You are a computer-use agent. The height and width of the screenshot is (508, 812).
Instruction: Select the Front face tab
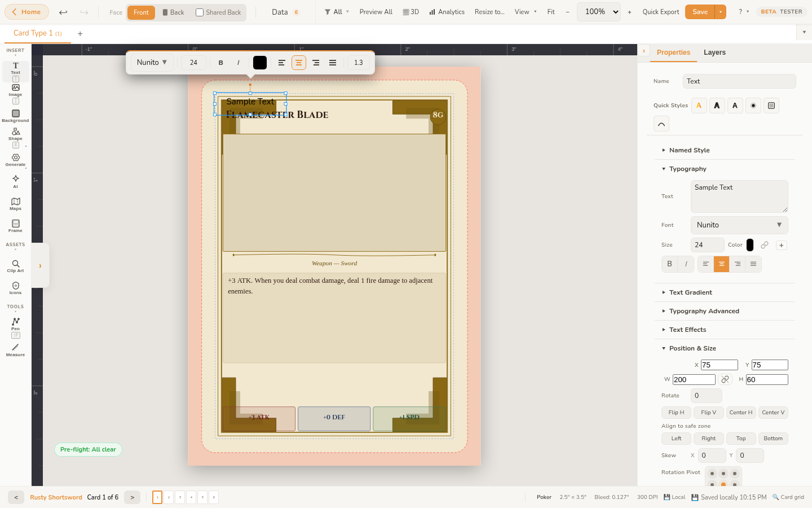click(x=141, y=12)
